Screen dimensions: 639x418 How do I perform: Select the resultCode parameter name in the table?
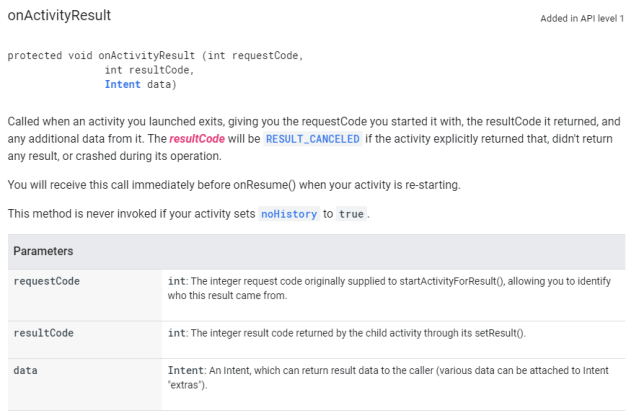click(x=43, y=332)
